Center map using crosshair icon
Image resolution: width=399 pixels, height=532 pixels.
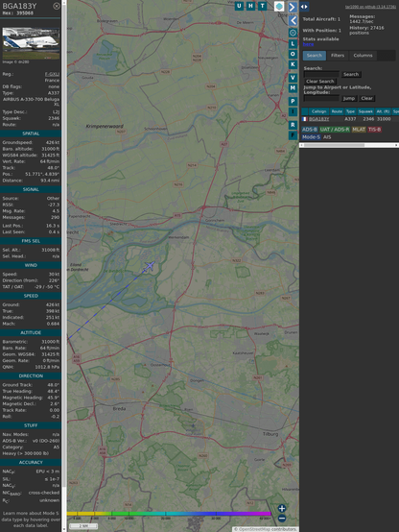point(293,33)
